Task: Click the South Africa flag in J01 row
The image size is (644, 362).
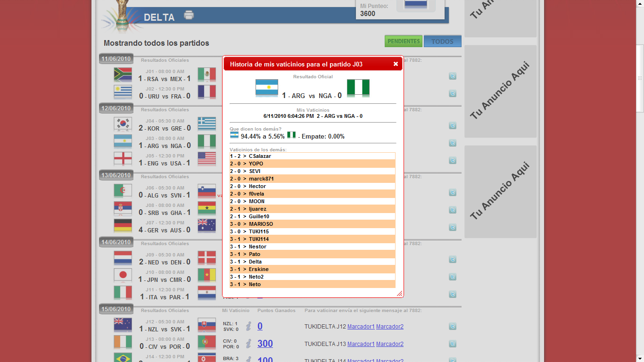Action: tap(123, 74)
